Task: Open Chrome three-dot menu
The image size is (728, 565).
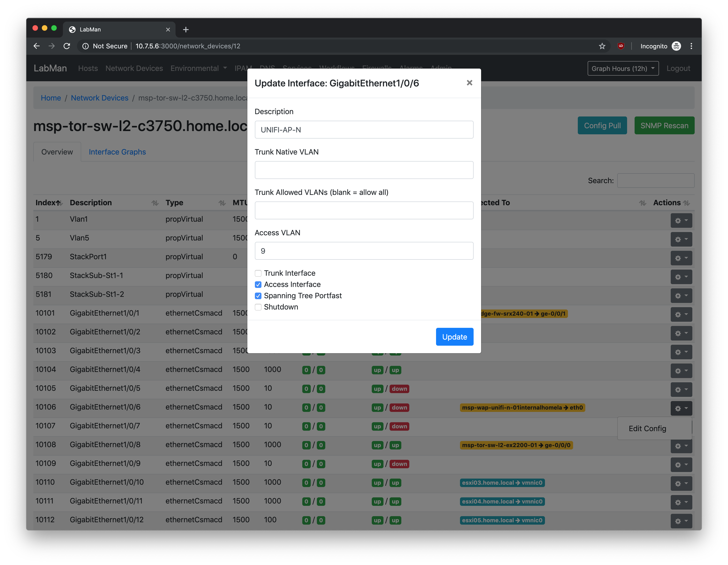Action: (691, 46)
